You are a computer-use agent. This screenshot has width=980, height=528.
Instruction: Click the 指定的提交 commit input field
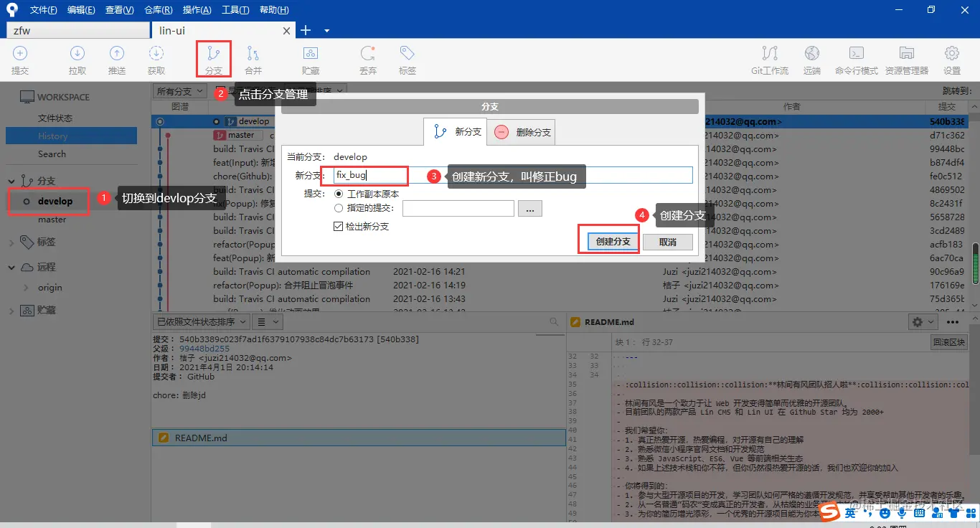point(458,208)
